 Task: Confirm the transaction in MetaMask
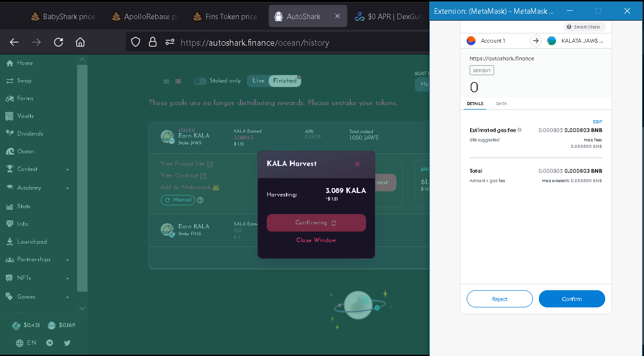pyautogui.click(x=572, y=299)
